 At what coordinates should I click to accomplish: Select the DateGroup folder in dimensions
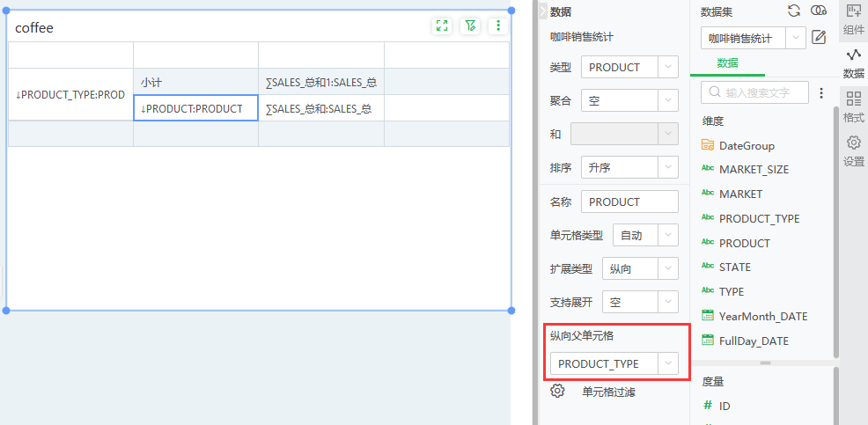coord(747,145)
